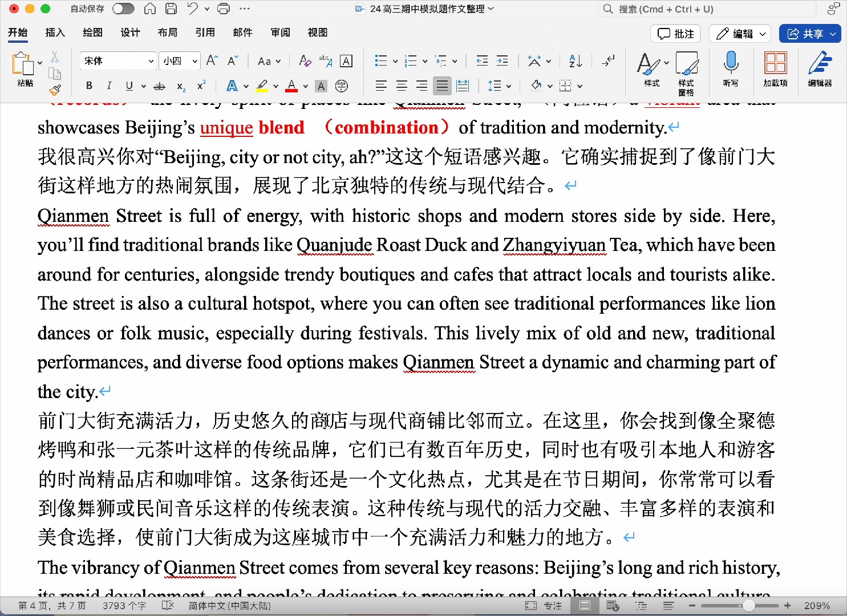
Task: Expand the multilevel list dropdown arrow
Action: pyautogui.click(x=455, y=61)
